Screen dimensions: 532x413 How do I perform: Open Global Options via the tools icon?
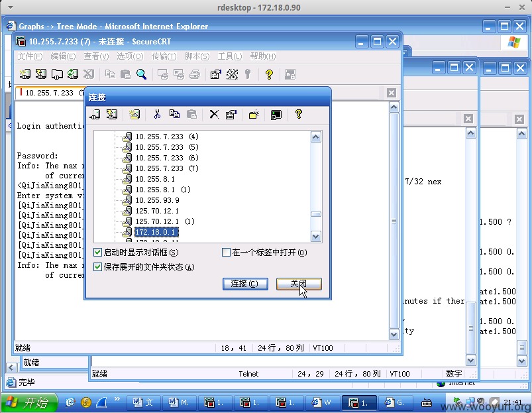232,74
